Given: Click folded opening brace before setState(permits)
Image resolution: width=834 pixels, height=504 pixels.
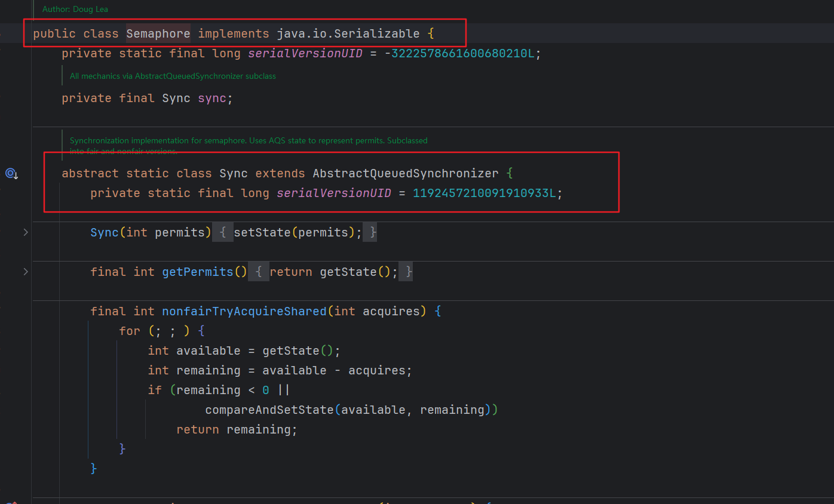Looking at the screenshot, I should (x=222, y=232).
